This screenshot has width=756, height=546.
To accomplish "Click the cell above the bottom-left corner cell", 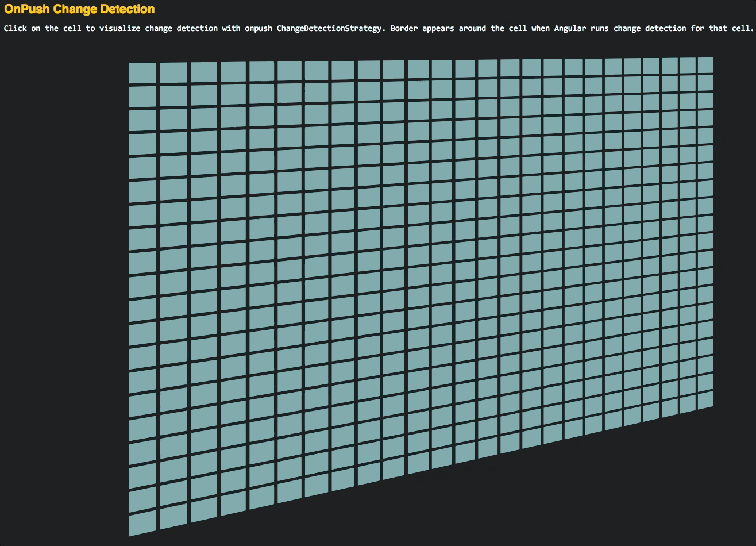I will [142, 500].
